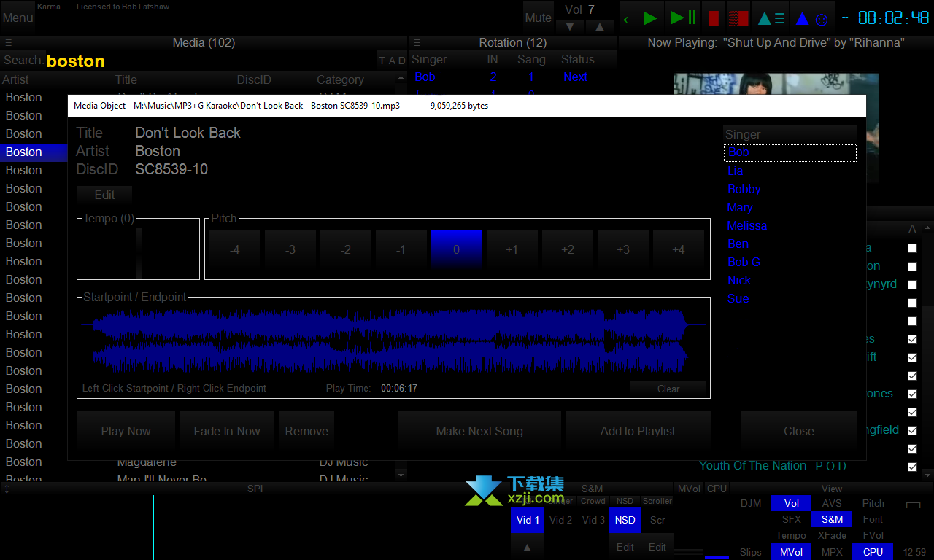Click the SPI panel resize arrow icon

(7, 489)
